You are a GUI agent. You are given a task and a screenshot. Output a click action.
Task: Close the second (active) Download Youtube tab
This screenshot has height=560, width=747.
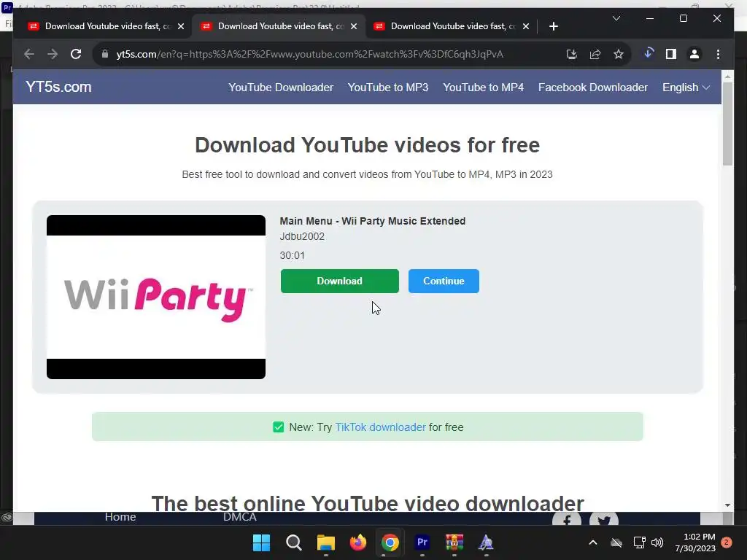(354, 26)
